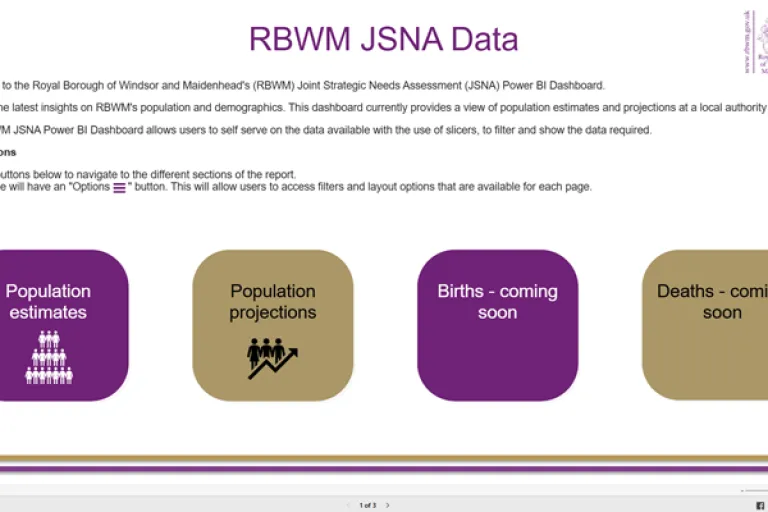Click the RBWM council logo

pyautogui.click(x=755, y=42)
